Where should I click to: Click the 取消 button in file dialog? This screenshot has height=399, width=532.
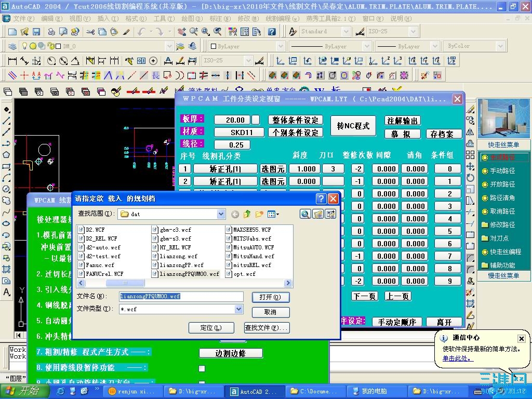pyautogui.click(x=270, y=312)
